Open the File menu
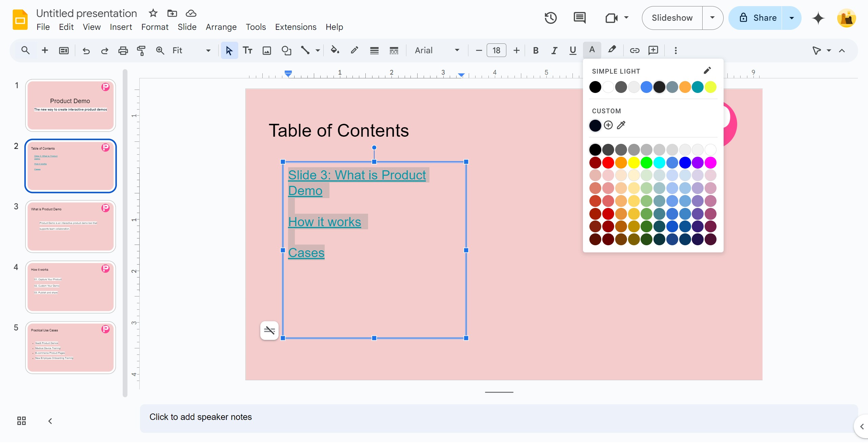The height and width of the screenshot is (443, 868). coord(43,27)
